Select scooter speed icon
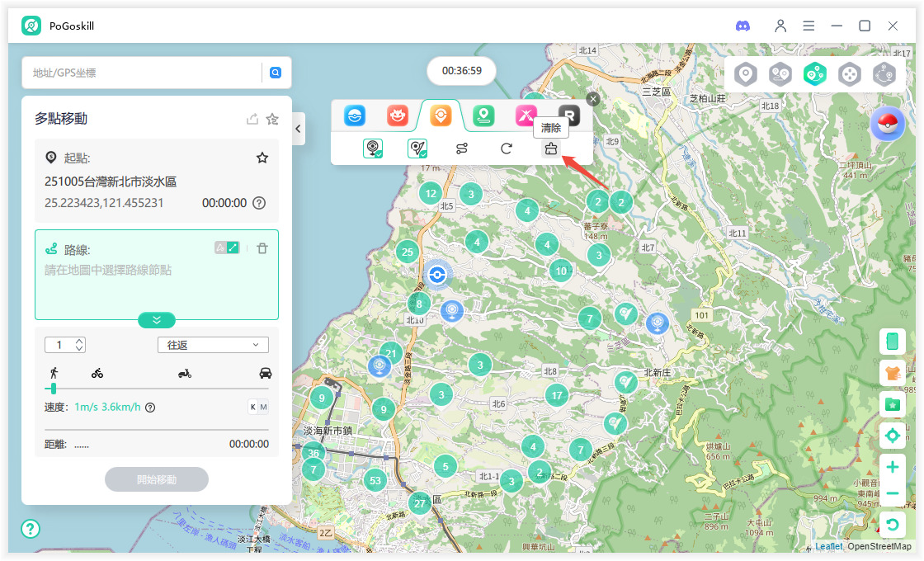 click(185, 373)
